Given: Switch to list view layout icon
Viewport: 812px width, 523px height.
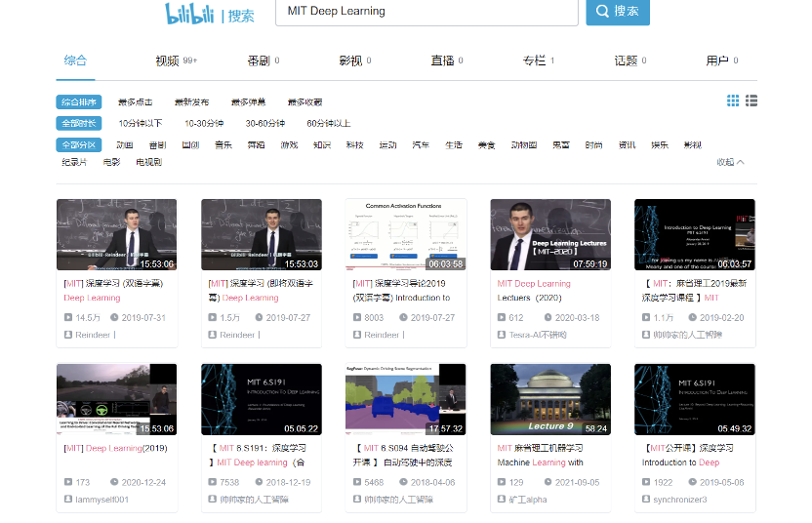Looking at the screenshot, I should (x=751, y=101).
